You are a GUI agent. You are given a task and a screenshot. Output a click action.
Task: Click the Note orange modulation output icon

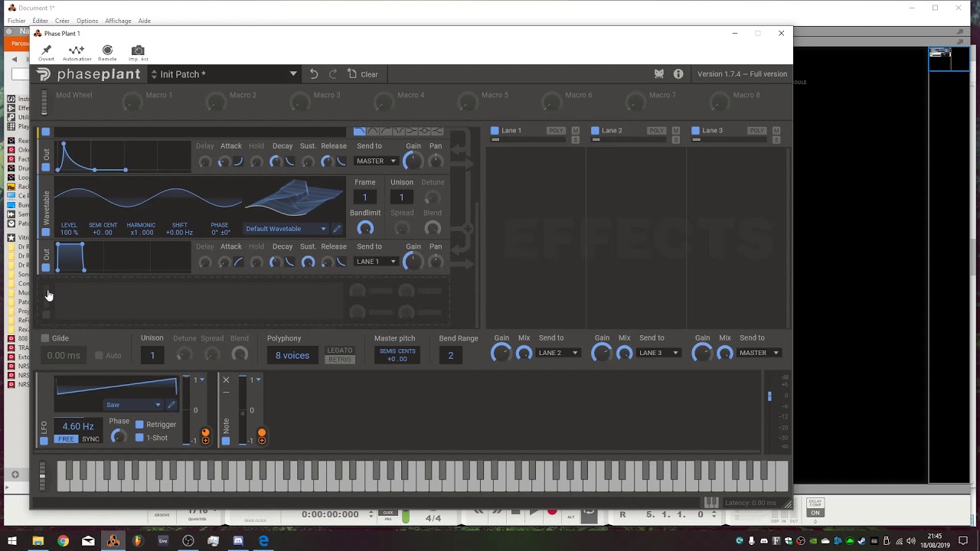[262, 436]
